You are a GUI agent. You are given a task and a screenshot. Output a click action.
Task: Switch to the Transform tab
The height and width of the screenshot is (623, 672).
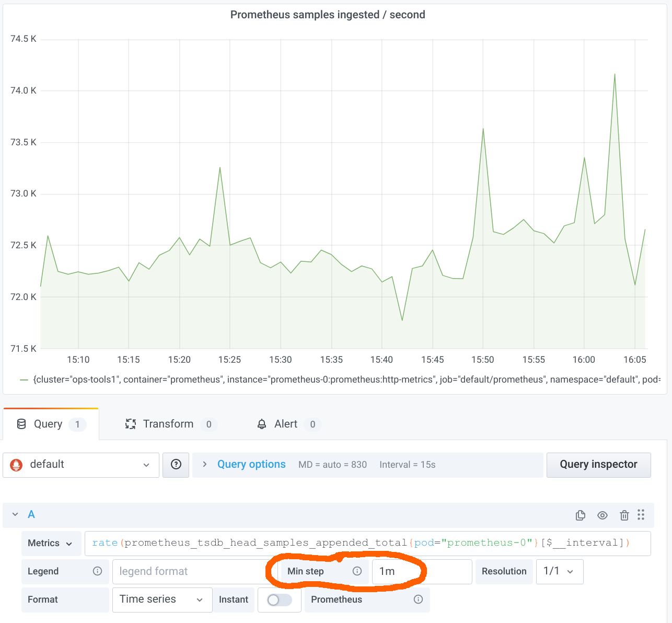click(168, 424)
